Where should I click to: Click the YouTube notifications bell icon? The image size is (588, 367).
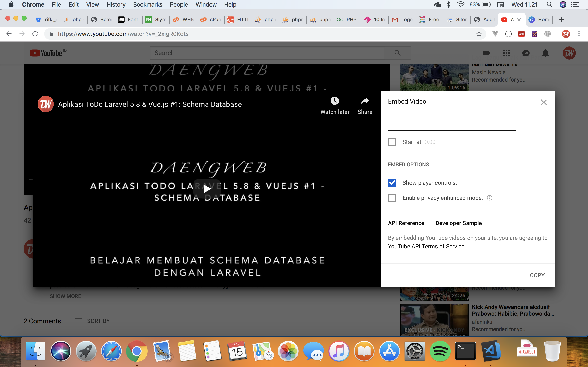545,53
